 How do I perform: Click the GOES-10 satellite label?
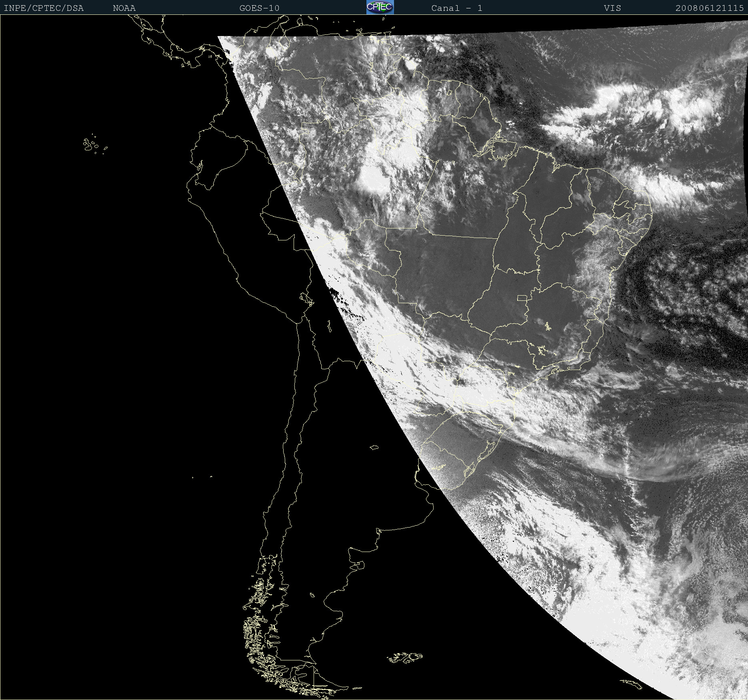[x=259, y=8]
